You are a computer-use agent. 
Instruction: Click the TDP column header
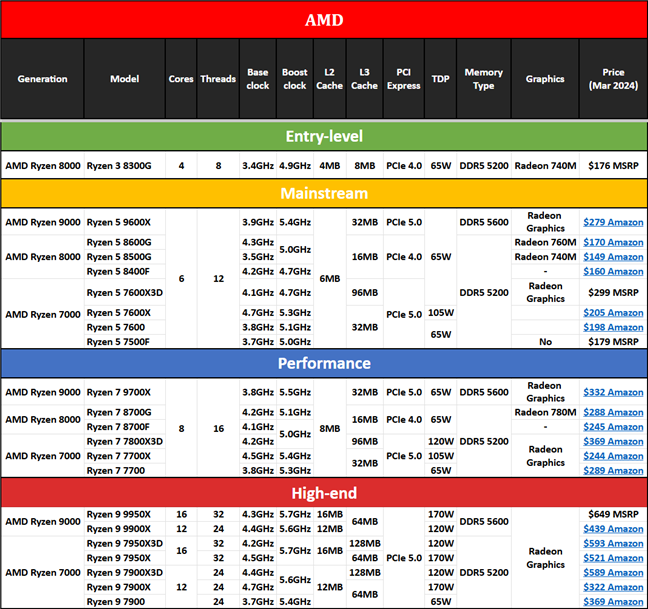441,79
